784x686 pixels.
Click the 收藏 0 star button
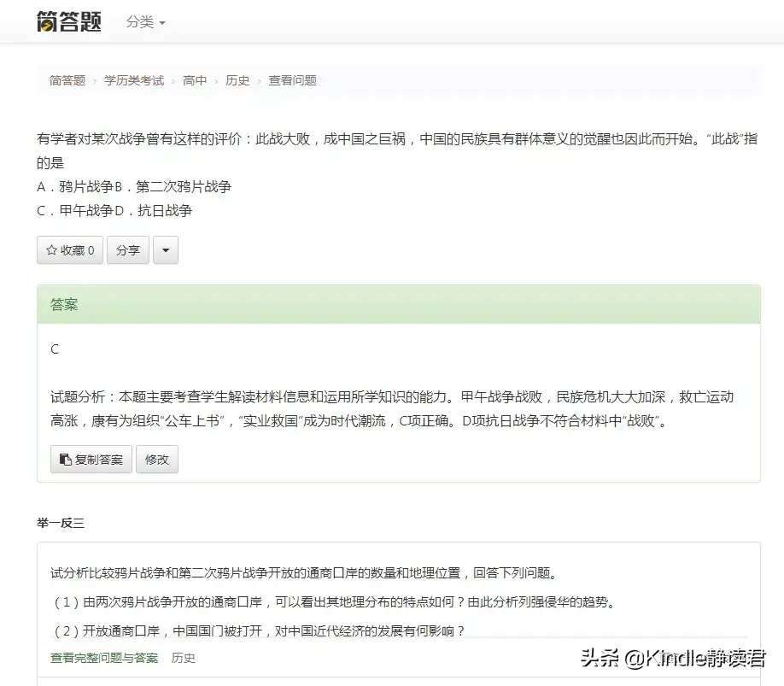click(70, 250)
